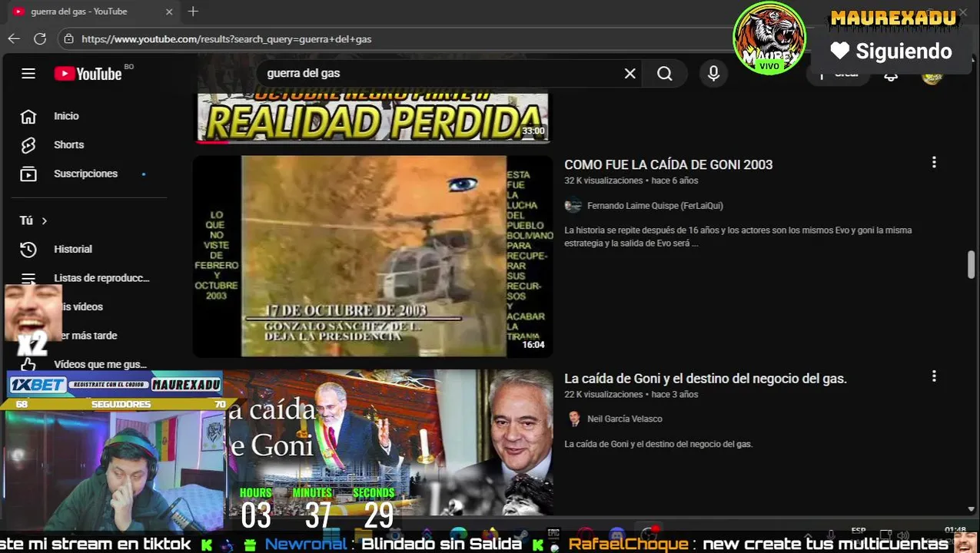Viewport: 980px width, 553px height.
Task: Click the 32 K visualizaciones text
Action: tap(603, 180)
